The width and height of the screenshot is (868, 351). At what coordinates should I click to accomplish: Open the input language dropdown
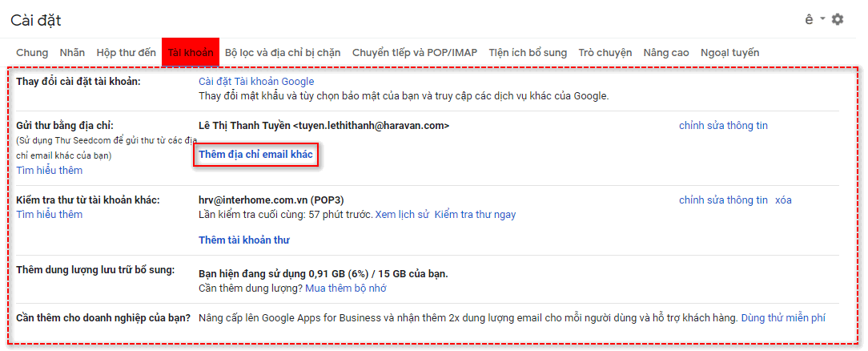coord(814,19)
